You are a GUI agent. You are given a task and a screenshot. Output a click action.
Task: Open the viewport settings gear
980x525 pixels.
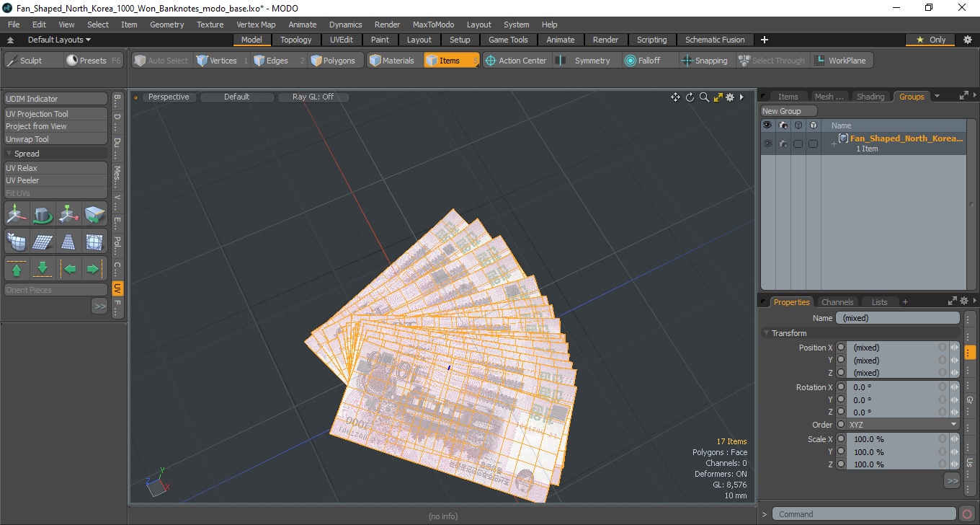730,97
